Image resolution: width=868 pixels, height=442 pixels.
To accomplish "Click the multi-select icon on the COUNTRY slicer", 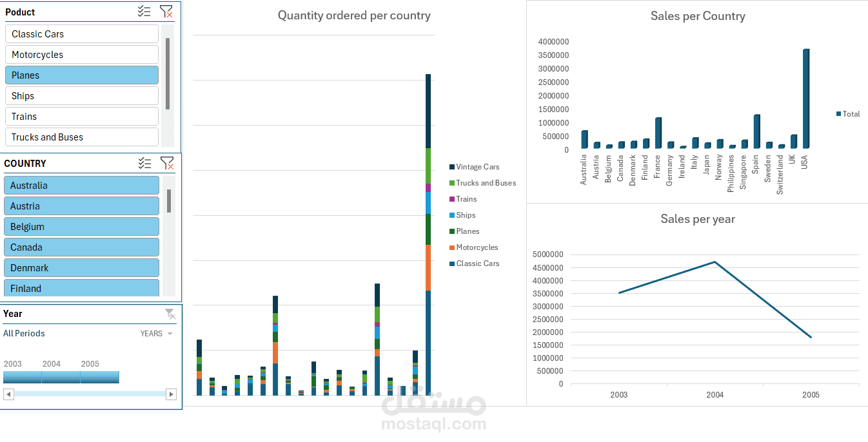I will [x=144, y=163].
